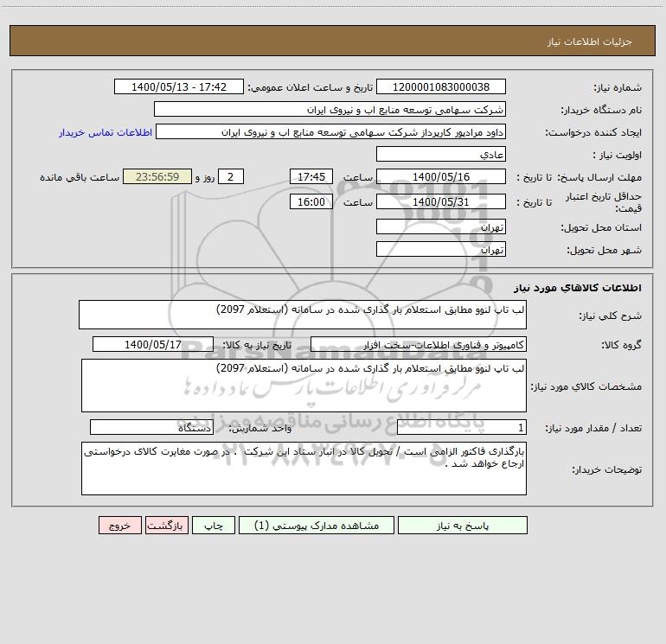
Task: Click the buyer organization name field
Action: click(330, 109)
